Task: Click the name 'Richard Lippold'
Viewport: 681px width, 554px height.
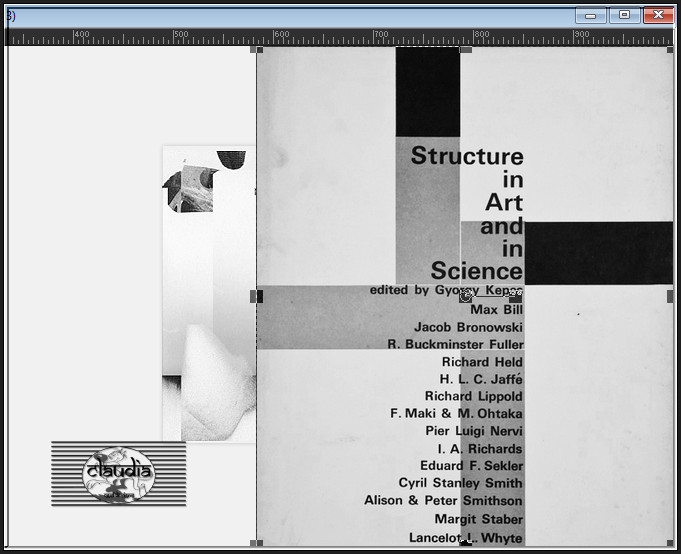Action: pos(473,396)
